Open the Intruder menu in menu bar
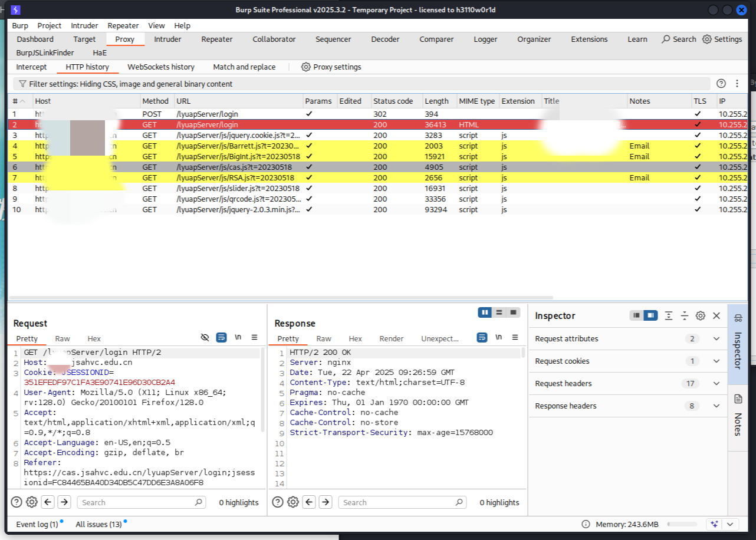This screenshot has width=756, height=540. coord(84,25)
